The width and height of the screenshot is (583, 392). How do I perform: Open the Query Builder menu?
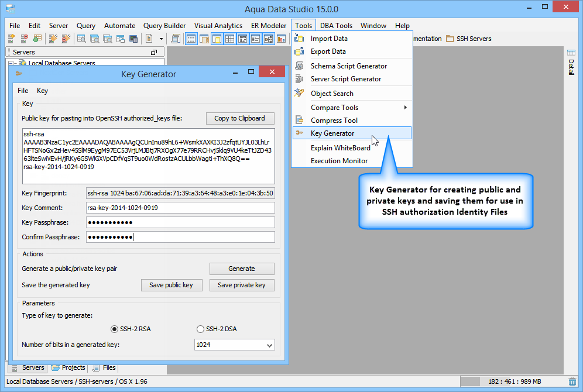(x=164, y=26)
